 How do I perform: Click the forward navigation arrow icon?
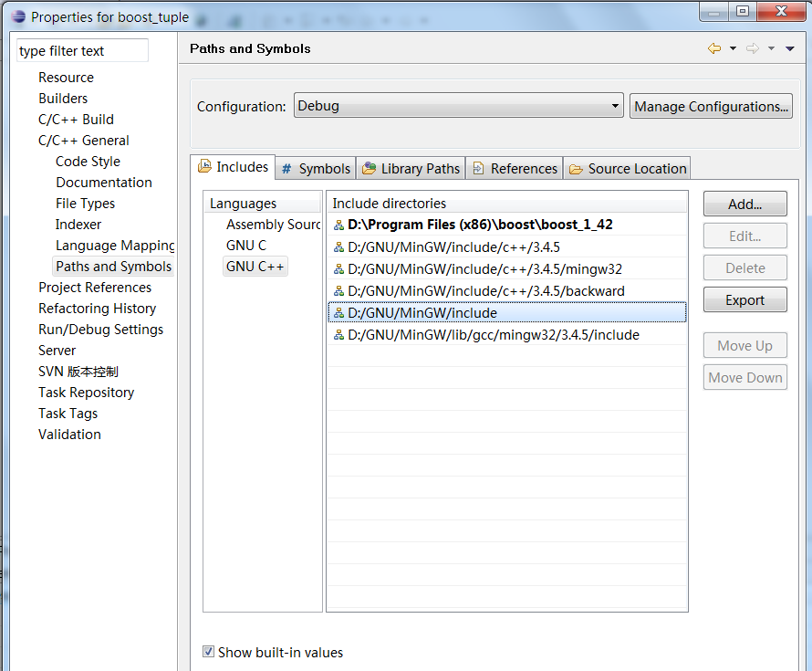pyautogui.click(x=752, y=49)
